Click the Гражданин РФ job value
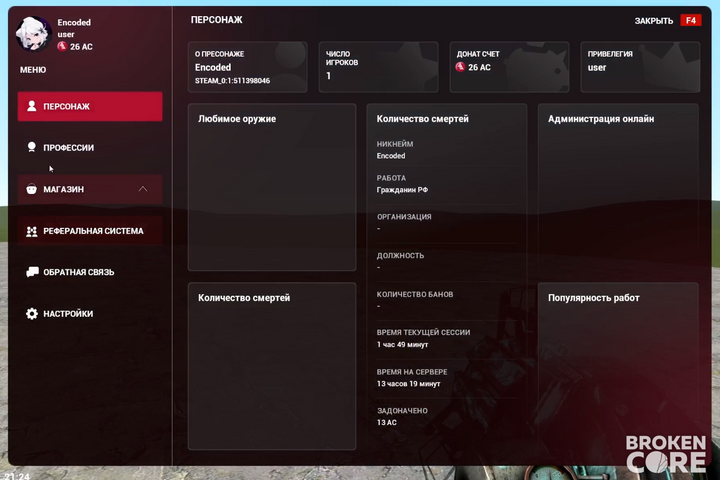Image resolution: width=720 pixels, height=480 pixels. tap(402, 190)
